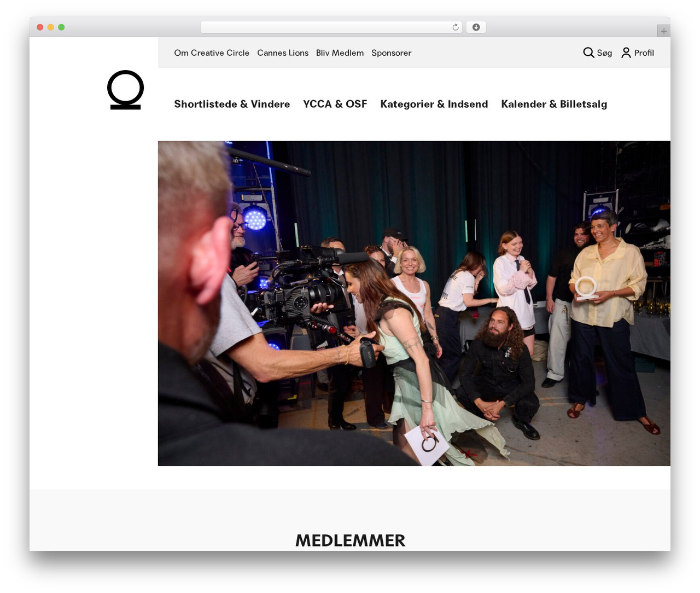Open Om Creative Circle page
700x593 pixels.
click(212, 53)
